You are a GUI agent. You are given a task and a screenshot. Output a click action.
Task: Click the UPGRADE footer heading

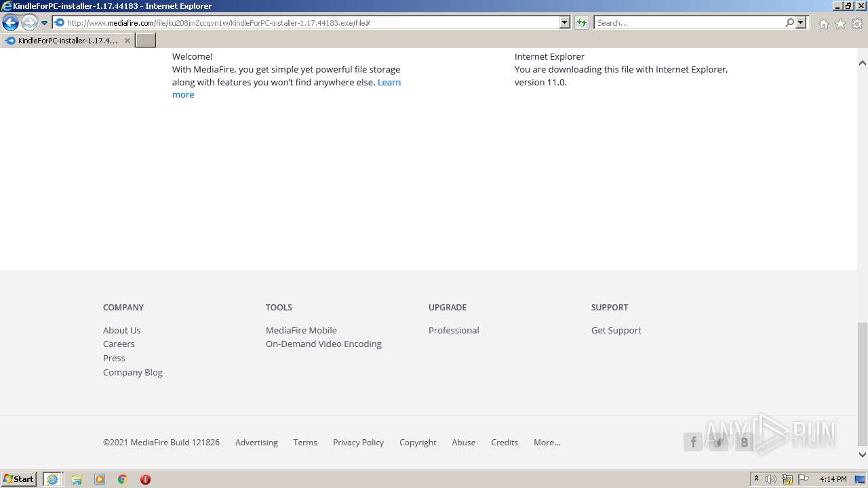tap(448, 307)
